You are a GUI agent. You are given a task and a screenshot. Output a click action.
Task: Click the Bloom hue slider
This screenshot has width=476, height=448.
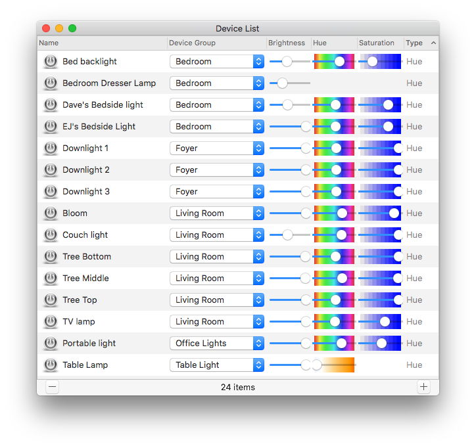click(x=334, y=213)
